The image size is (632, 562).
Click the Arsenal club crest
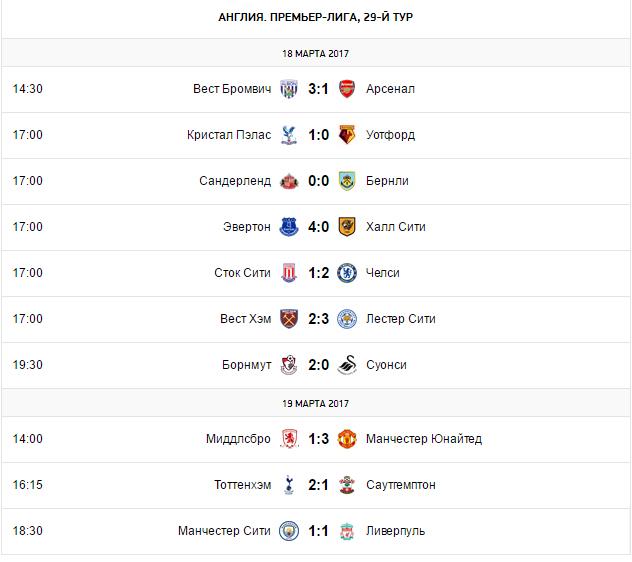pyautogui.click(x=347, y=89)
